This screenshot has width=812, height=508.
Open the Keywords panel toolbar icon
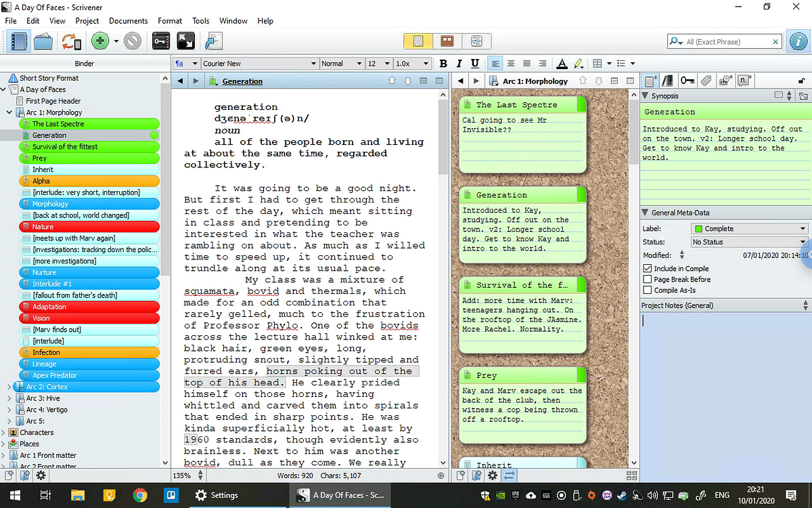click(161, 41)
